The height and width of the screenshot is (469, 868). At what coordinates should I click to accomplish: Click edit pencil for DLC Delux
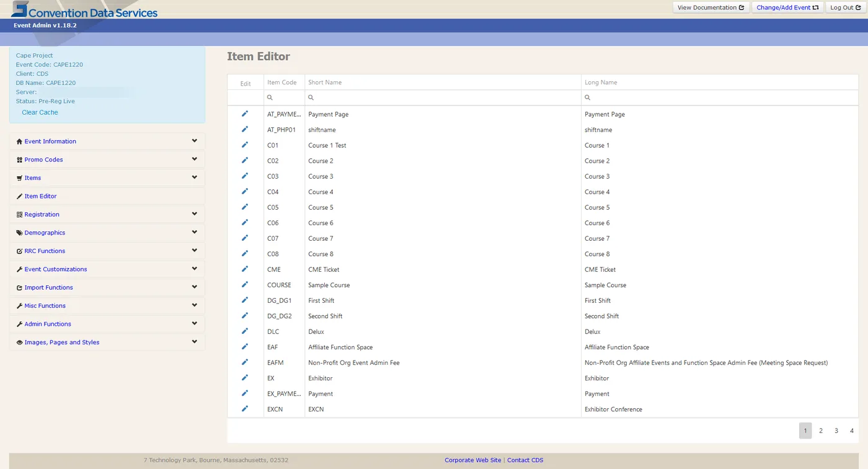(245, 331)
